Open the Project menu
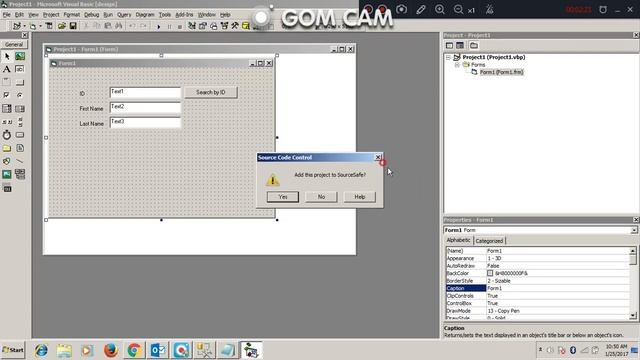640x360 pixels. click(51, 15)
